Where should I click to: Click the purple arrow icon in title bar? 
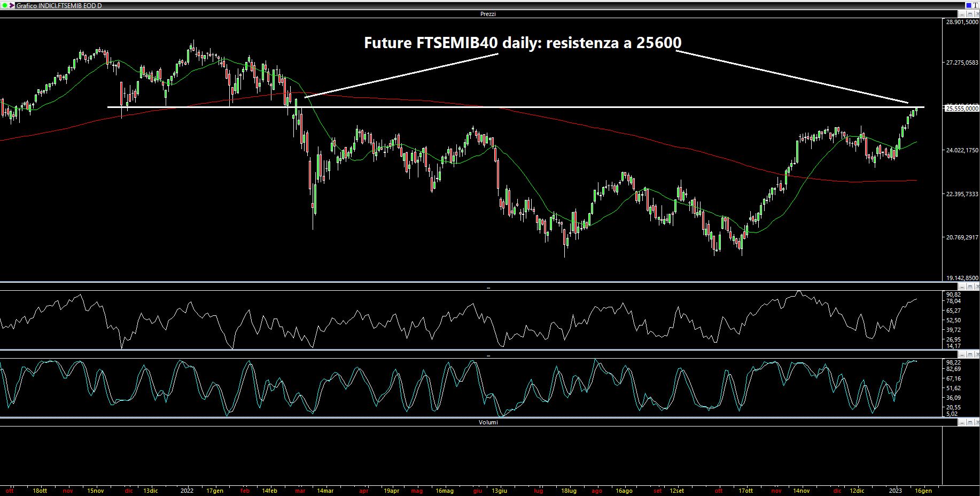(12, 5)
